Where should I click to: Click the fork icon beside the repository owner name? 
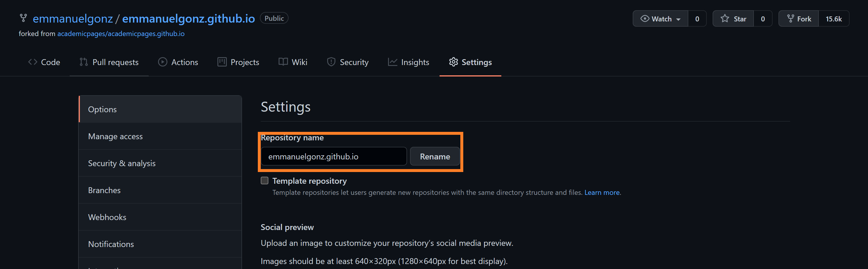coord(23,18)
